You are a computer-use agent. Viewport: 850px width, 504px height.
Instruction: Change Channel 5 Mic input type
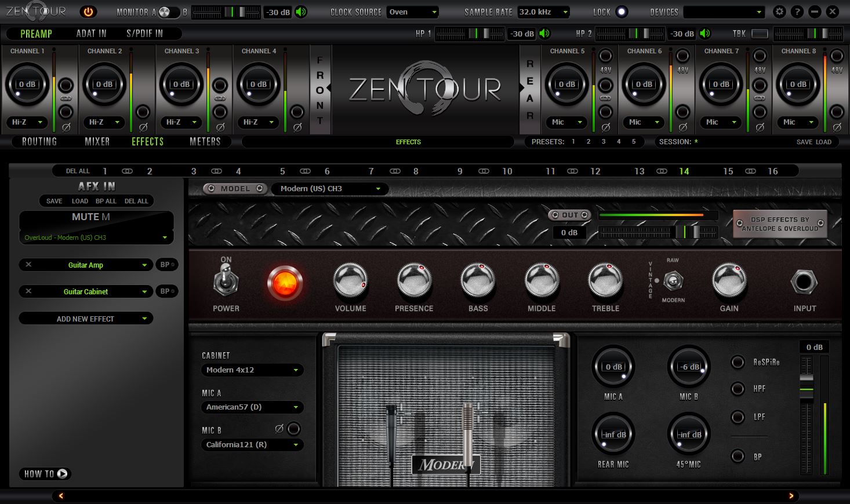(x=566, y=122)
